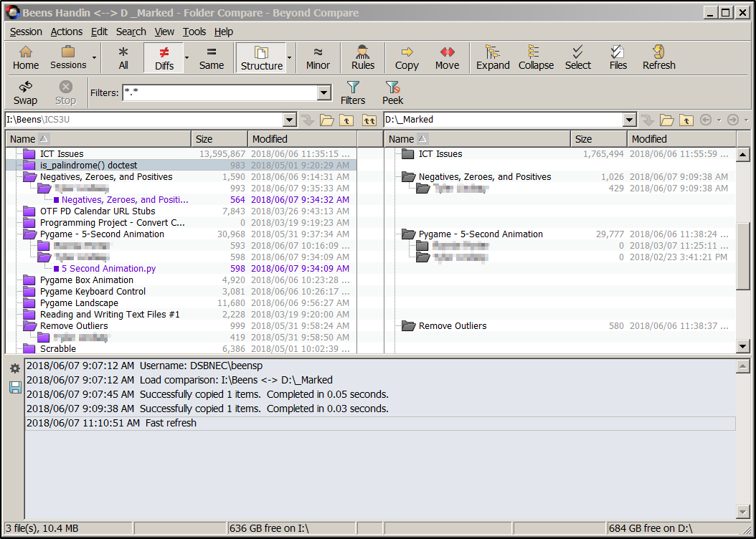Image resolution: width=756 pixels, height=539 pixels.
Task: Click the Files toolbar button
Action: tap(618, 58)
